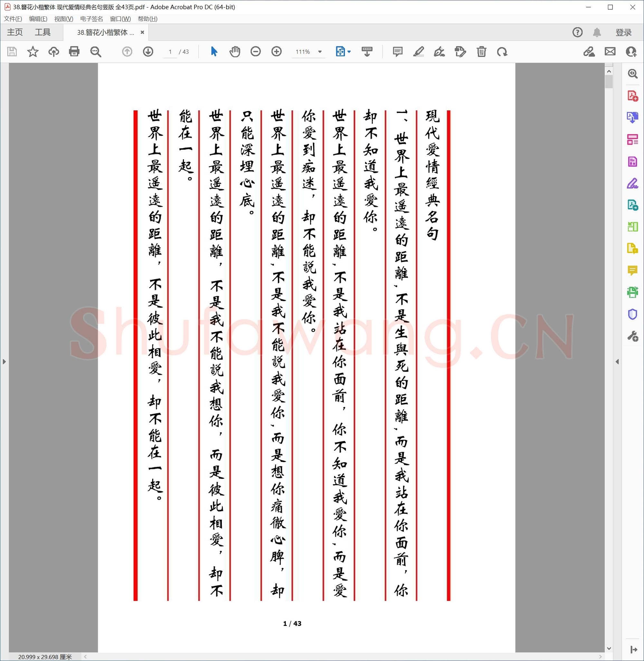
Task: Expand the left navigation pane arrow
Action: point(5,361)
